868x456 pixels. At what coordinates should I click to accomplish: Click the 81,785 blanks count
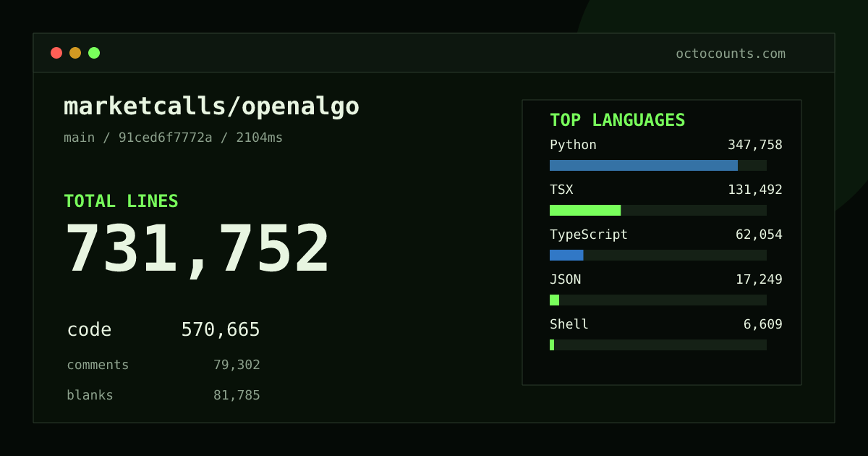237,395
